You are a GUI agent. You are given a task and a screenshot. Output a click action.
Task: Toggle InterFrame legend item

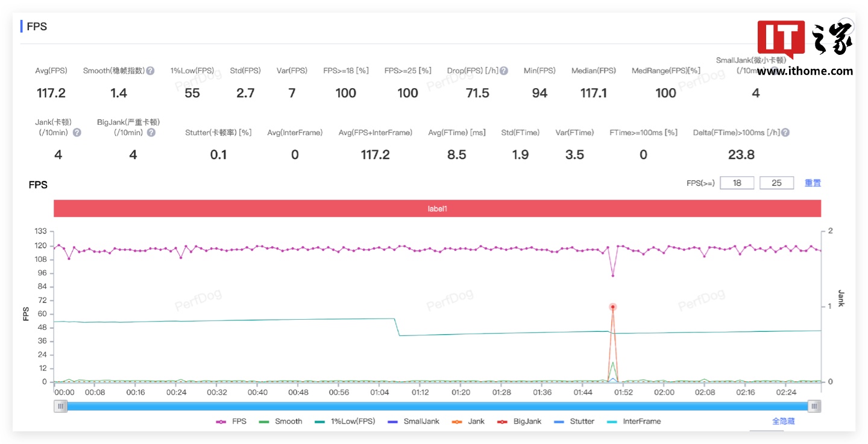(x=634, y=421)
